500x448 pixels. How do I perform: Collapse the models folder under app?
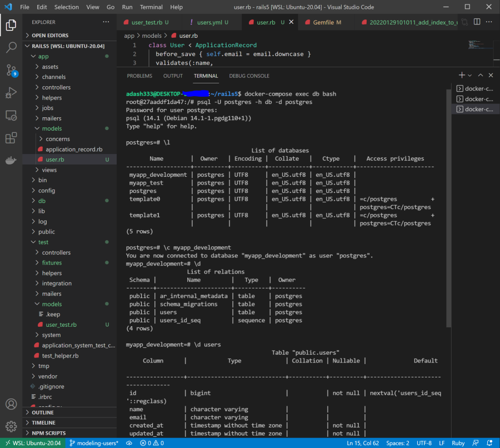click(52, 128)
